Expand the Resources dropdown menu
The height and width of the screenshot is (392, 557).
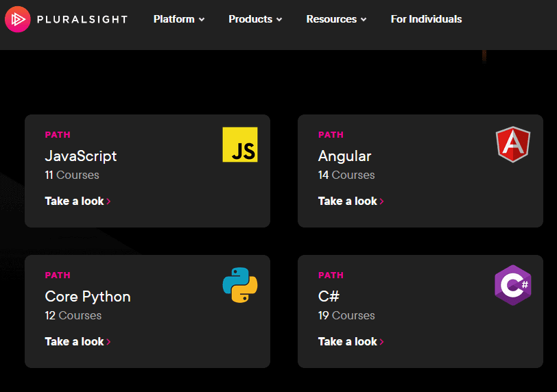[336, 19]
